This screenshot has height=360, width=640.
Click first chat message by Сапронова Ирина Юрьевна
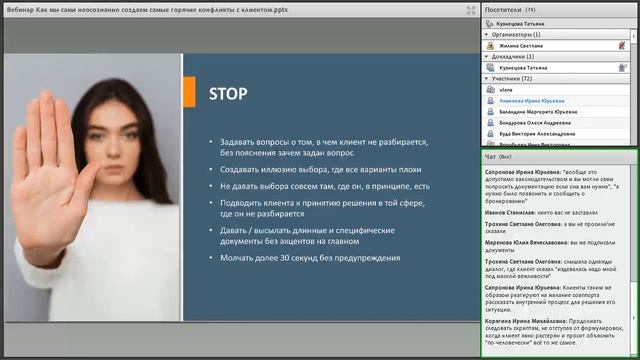click(x=552, y=187)
